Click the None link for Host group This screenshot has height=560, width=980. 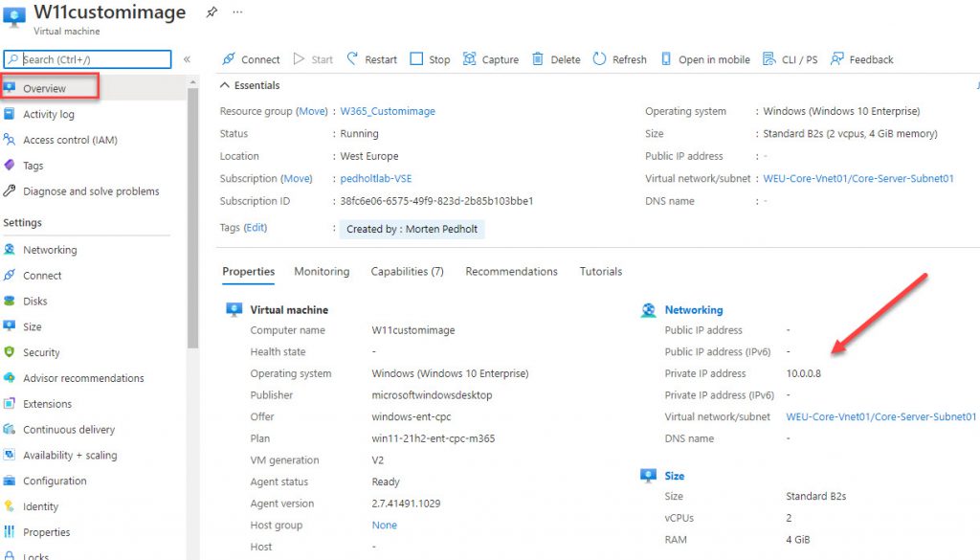pos(384,525)
